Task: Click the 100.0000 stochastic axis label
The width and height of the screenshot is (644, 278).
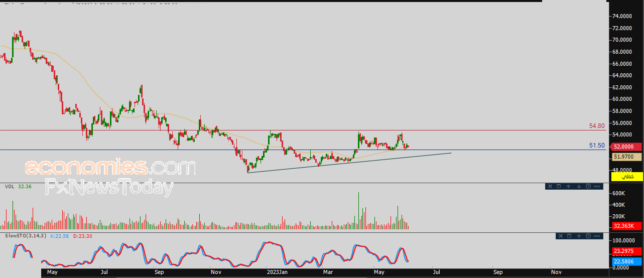Action: tap(624, 241)
